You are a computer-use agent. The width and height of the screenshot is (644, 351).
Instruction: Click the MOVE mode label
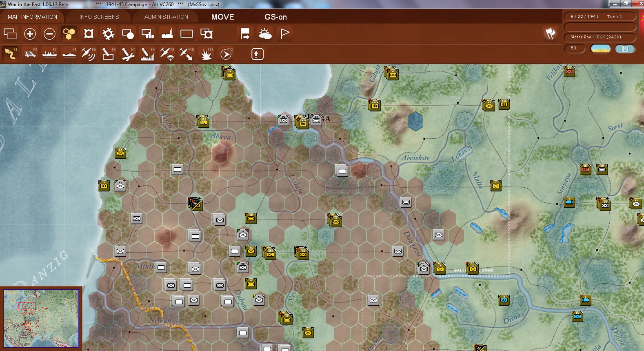[223, 17]
